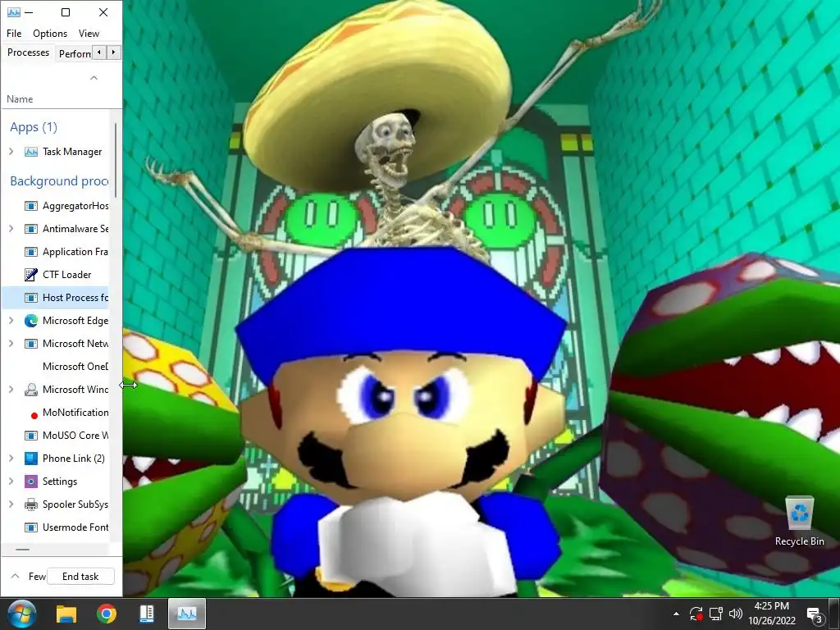
Task: Click the horizontal scrollbar thumb at list bottom
Action: tap(22, 550)
